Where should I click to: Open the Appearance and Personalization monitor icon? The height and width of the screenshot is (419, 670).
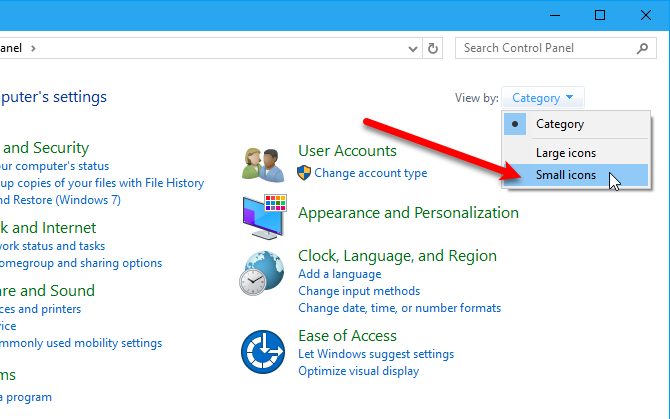tap(264, 217)
